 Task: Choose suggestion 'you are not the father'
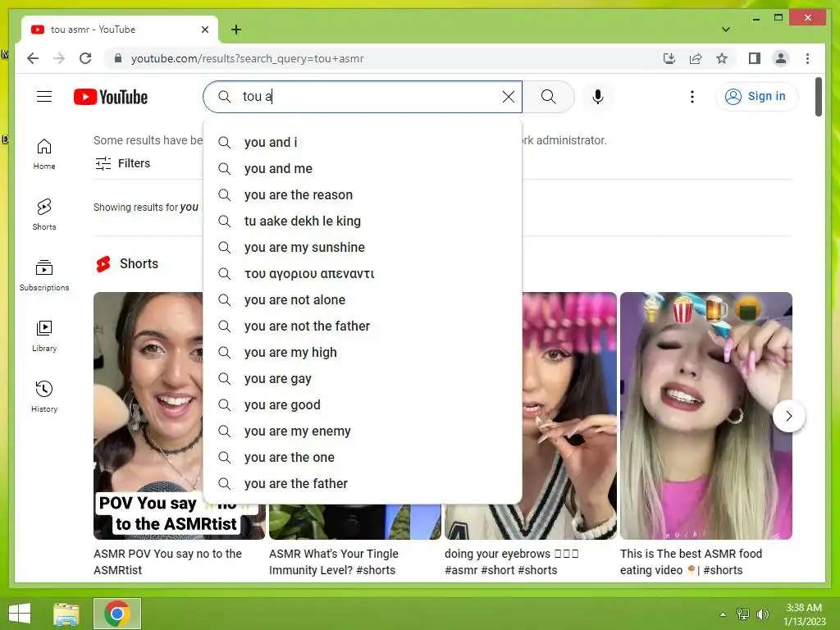363,326
